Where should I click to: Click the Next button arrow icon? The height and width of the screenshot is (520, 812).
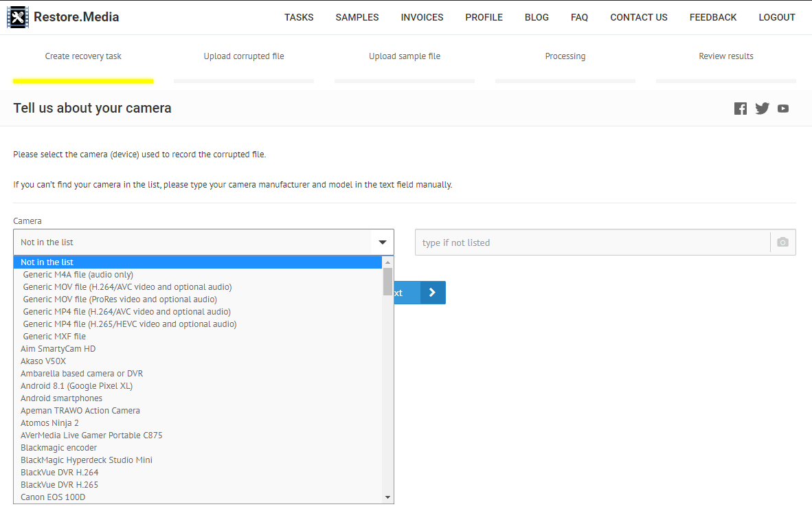click(x=432, y=293)
